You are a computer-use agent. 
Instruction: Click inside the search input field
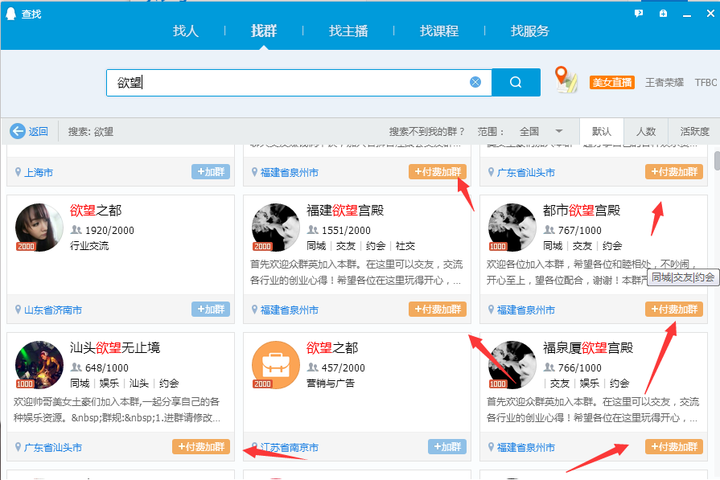pyautogui.click(x=298, y=83)
